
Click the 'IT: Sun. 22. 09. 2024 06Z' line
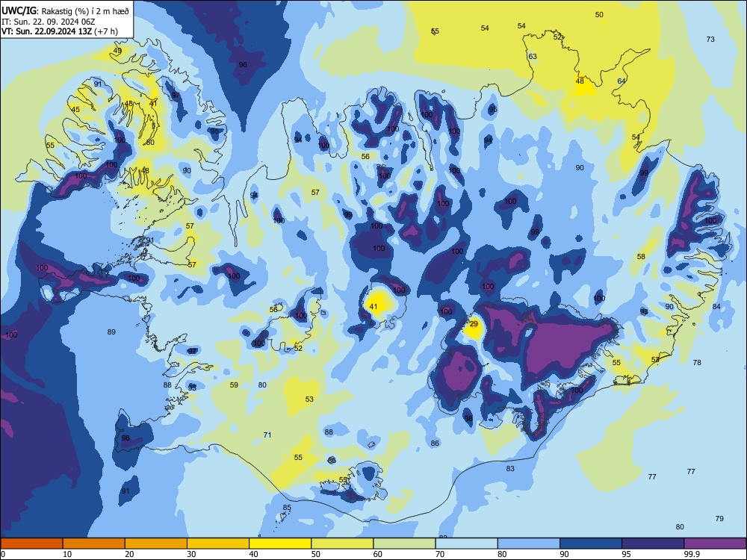tap(48, 22)
